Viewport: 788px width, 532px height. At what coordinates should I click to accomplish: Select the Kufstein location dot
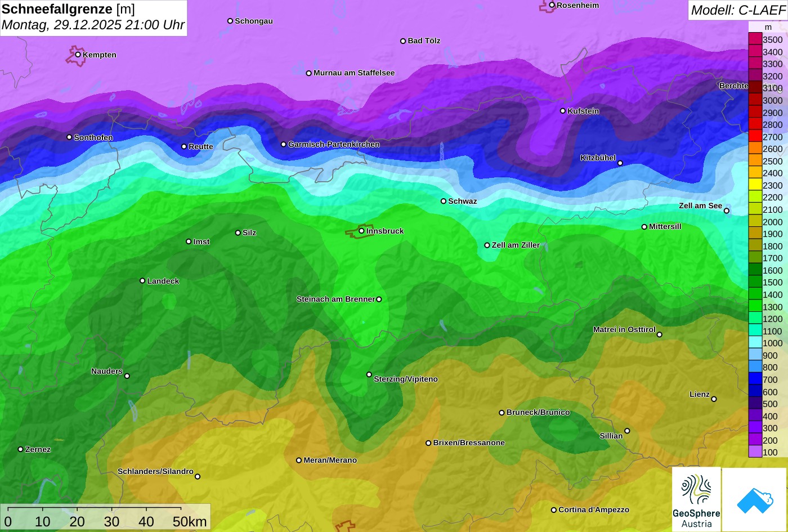coord(563,111)
